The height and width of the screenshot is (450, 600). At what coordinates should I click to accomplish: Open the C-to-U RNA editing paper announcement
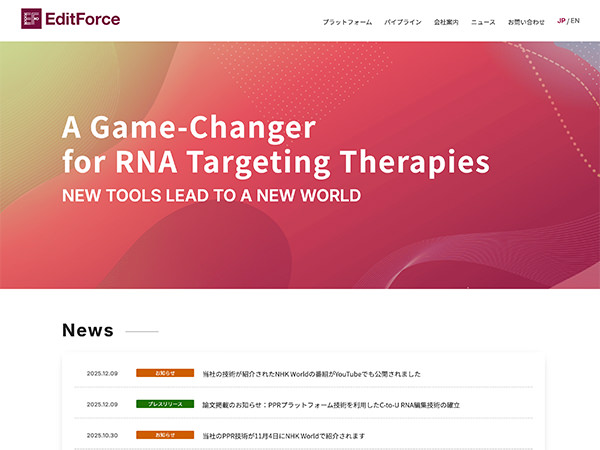point(330,405)
